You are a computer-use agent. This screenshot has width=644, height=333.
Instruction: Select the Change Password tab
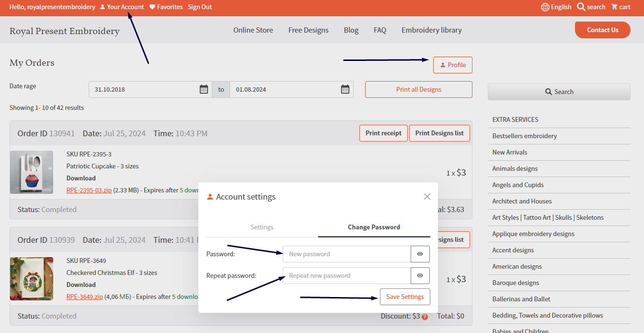(x=374, y=227)
